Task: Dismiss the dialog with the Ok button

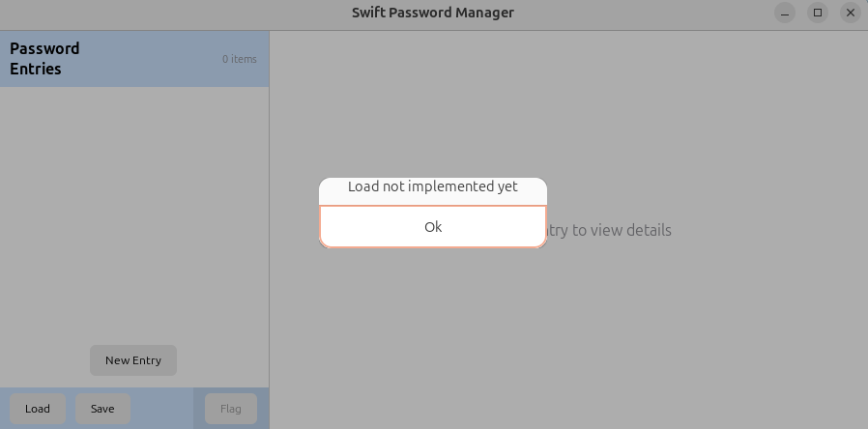Action: coord(433,226)
